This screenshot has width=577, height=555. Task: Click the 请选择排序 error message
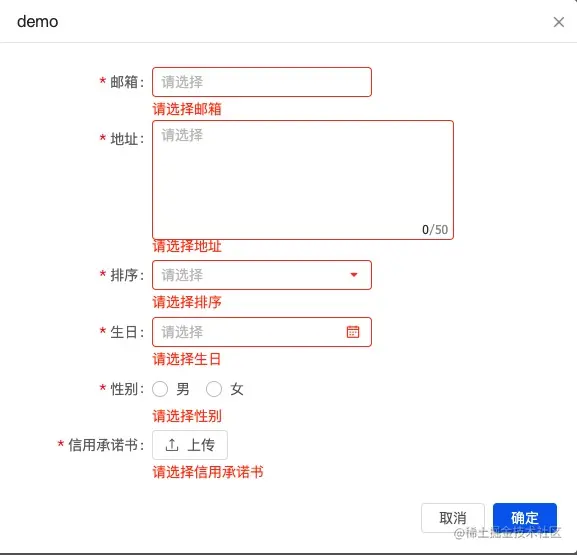click(x=187, y=302)
